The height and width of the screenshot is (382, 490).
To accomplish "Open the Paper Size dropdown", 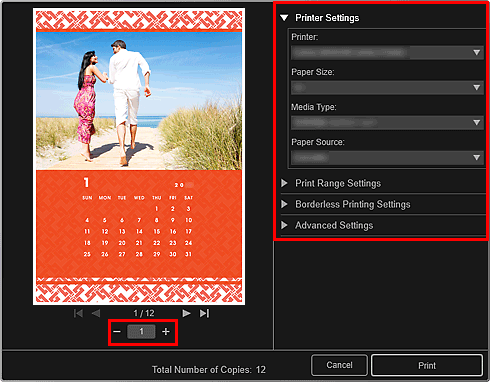I will coord(387,88).
